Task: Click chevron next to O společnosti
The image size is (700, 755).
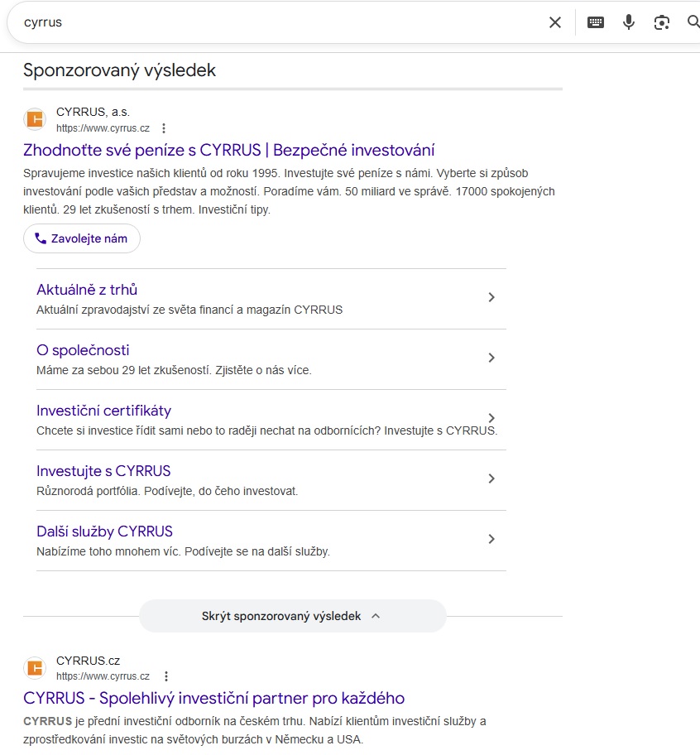Action: 491,358
